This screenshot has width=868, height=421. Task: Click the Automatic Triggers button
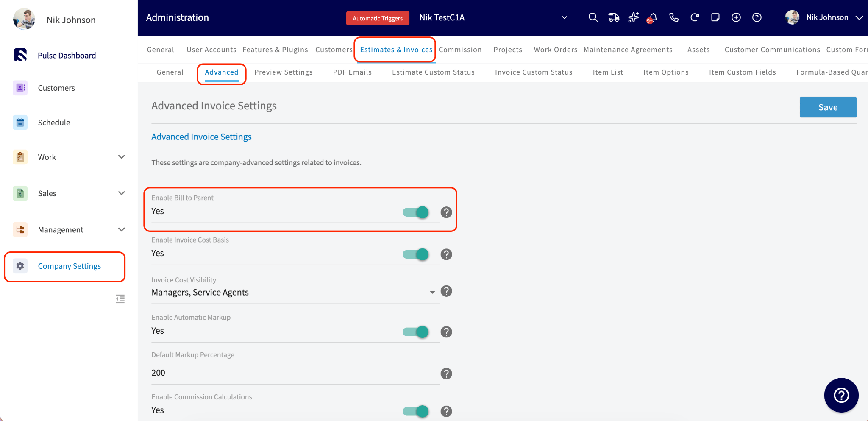[378, 18]
